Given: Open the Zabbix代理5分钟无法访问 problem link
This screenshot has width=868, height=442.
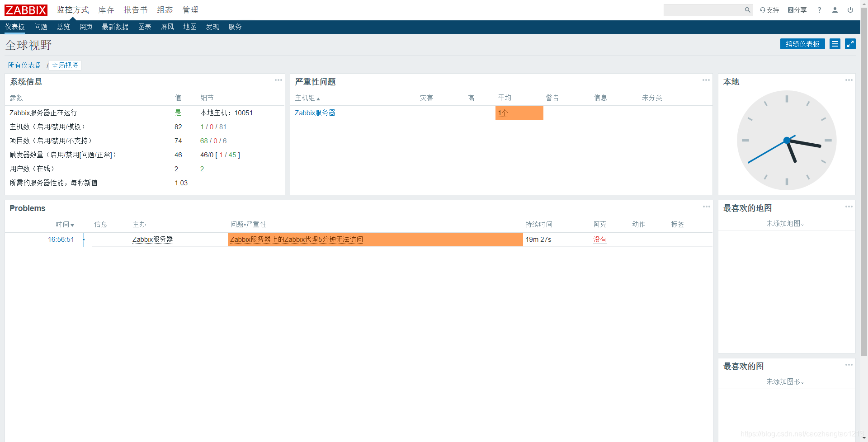Looking at the screenshot, I should 297,240.
